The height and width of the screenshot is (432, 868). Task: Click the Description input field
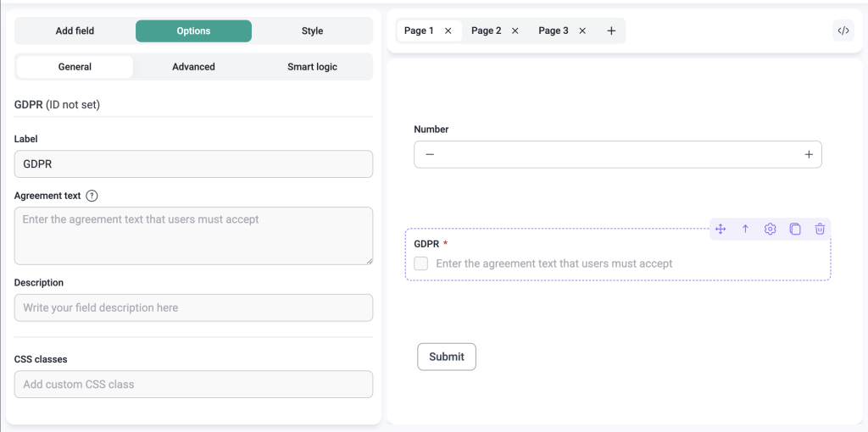tap(194, 307)
